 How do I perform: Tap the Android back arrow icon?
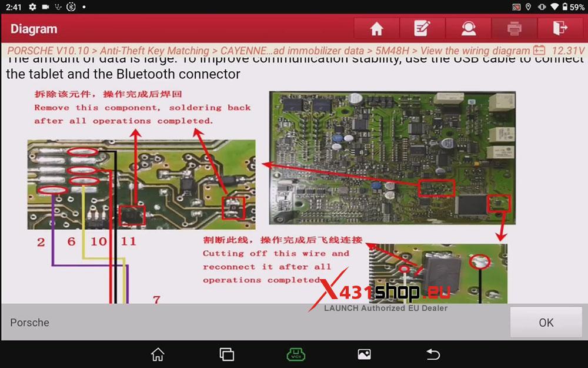point(433,354)
